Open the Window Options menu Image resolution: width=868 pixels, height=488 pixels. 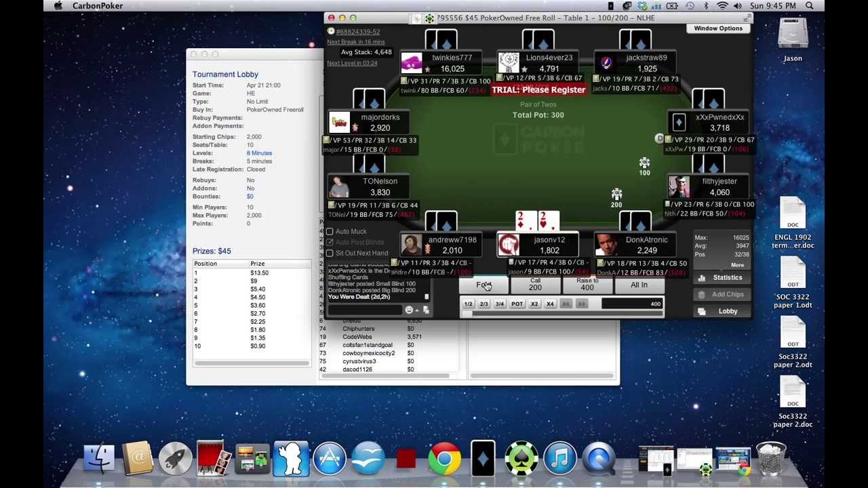pyautogui.click(x=718, y=28)
